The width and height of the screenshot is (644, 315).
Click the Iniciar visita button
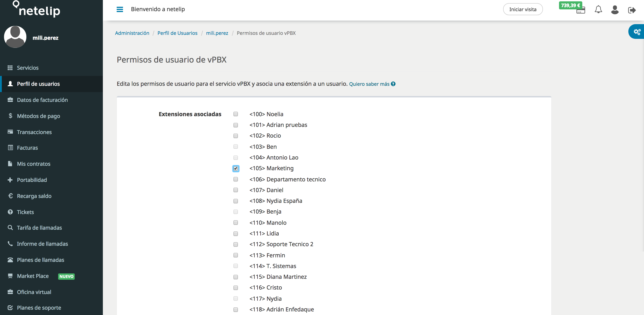[x=523, y=9]
